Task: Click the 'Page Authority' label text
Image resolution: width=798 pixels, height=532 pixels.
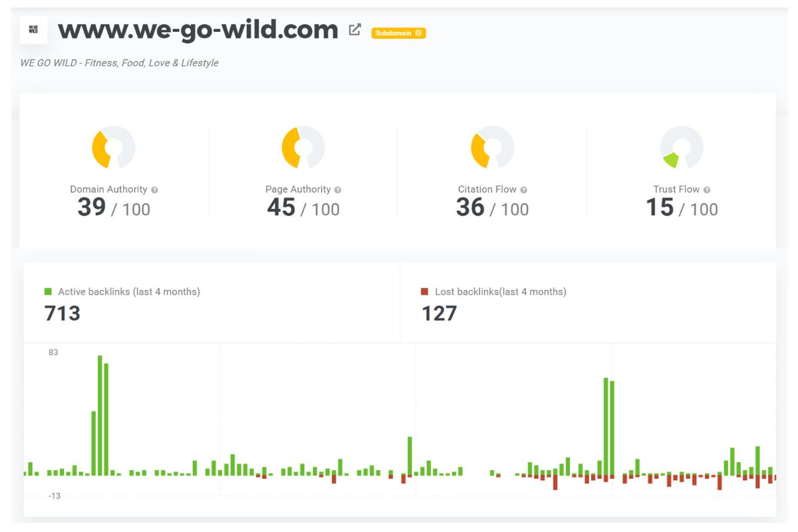Action: click(x=298, y=190)
